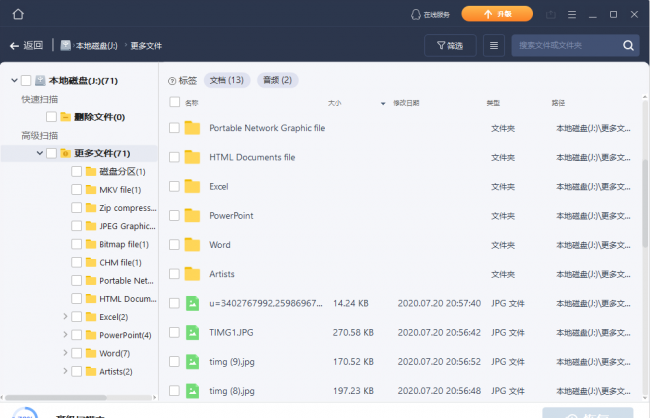The image size is (650, 418).
Task: Click the u=3402767992 image file icon
Action: click(192, 303)
